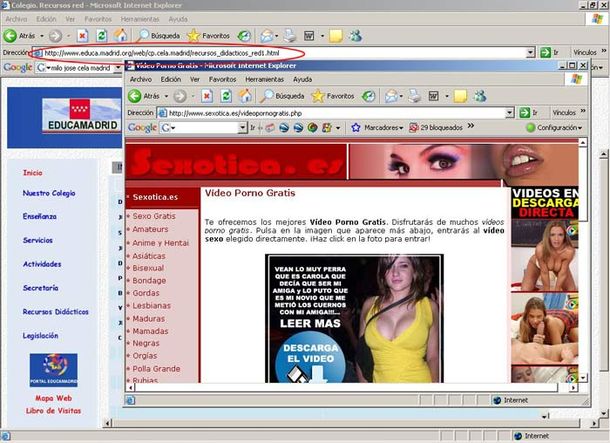Open the Atrás history dropdown in Colegio window

(x=42, y=36)
